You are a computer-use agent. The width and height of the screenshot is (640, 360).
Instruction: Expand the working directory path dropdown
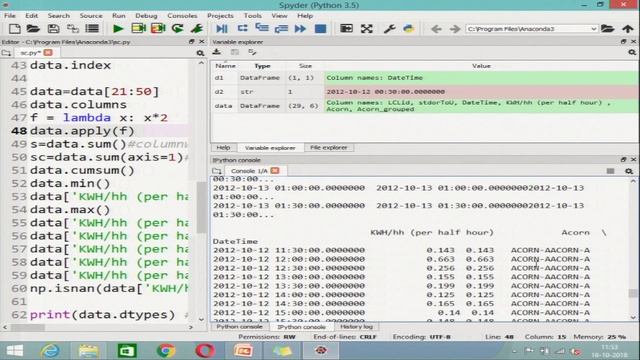click(x=593, y=29)
